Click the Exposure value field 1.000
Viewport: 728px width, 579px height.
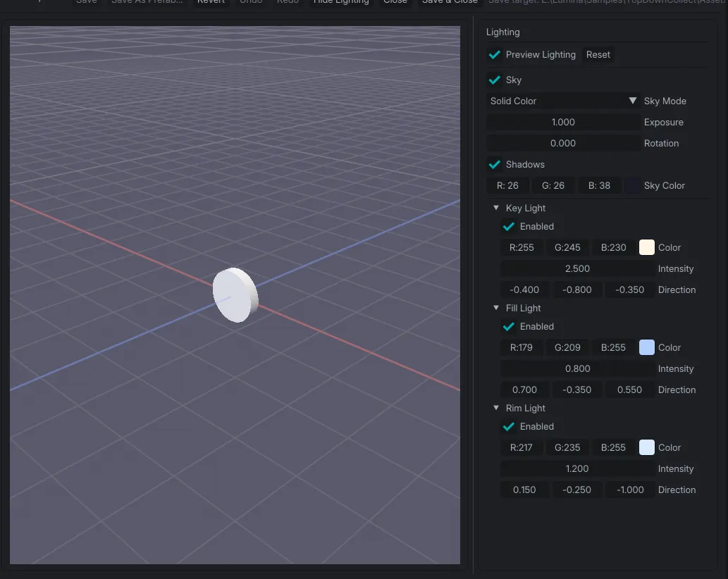[563, 122]
